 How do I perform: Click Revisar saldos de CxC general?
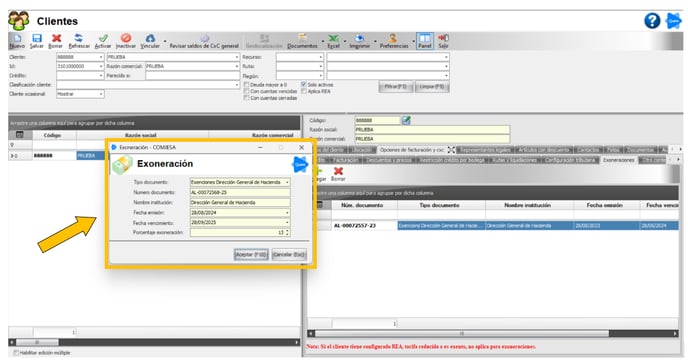(x=204, y=42)
